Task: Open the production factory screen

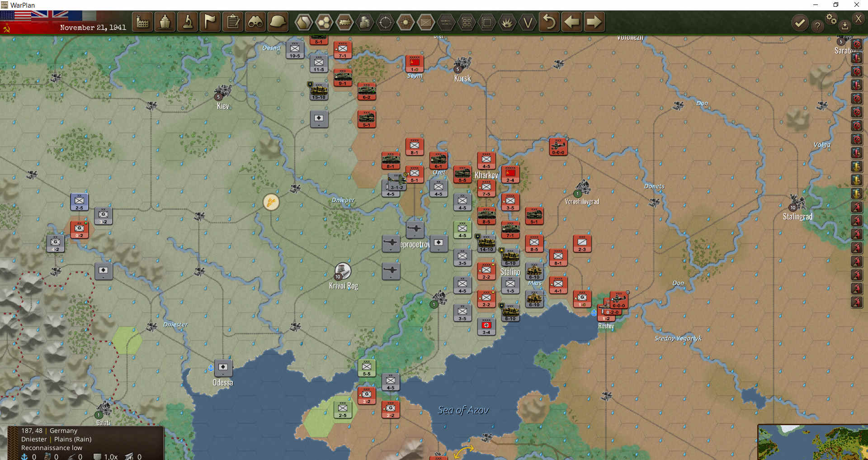Action: coord(142,22)
